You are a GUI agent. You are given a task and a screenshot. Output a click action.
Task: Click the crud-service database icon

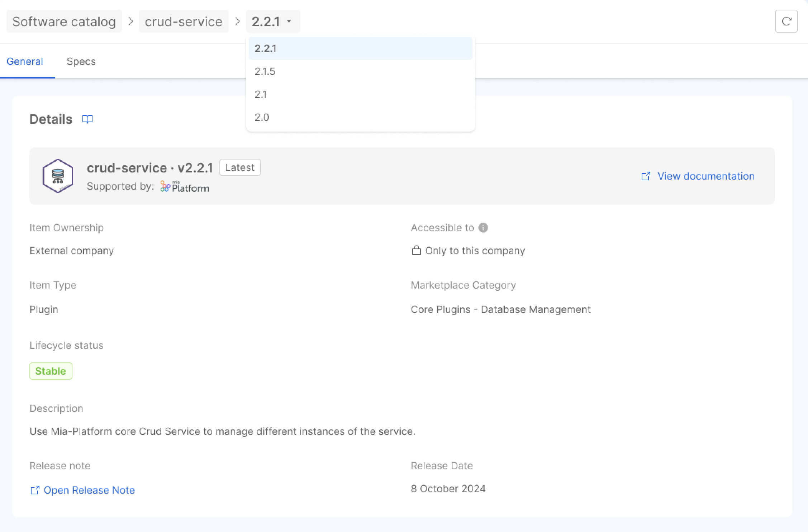pyautogui.click(x=58, y=175)
